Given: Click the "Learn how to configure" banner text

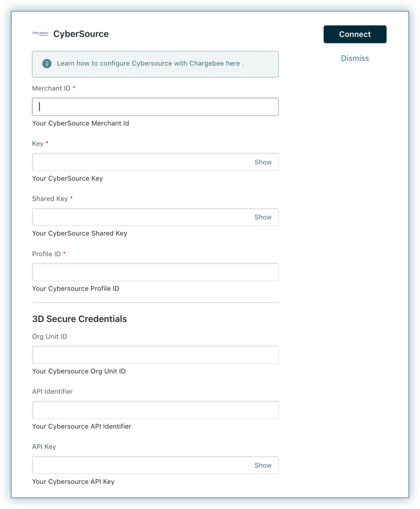Looking at the screenshot, I should point(140,64).
